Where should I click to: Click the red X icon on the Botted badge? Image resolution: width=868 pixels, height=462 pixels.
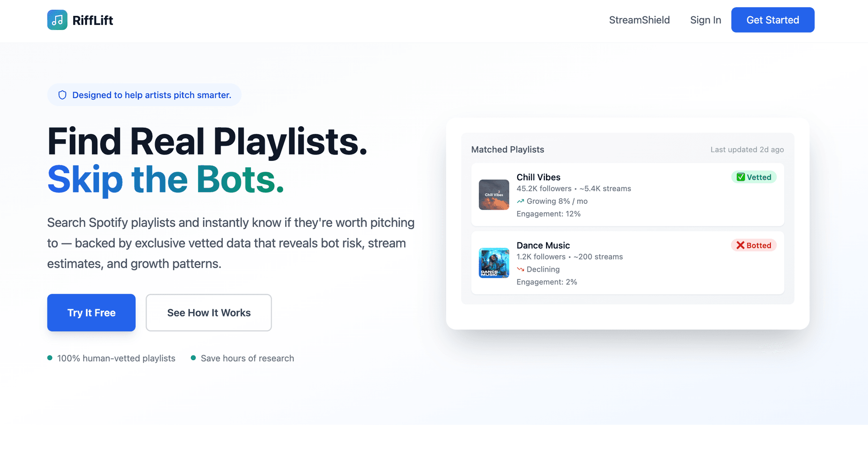coord(740,245)
